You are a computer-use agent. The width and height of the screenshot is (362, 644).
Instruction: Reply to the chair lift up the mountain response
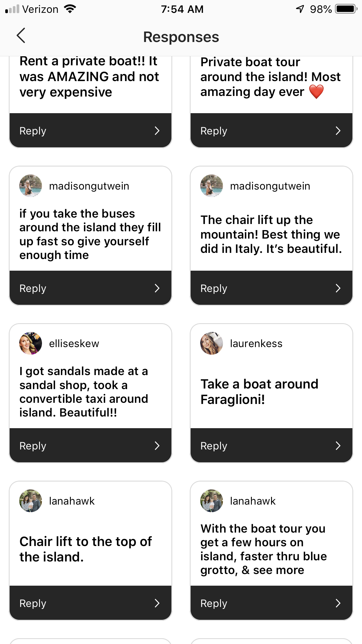[x=271, y=288]
